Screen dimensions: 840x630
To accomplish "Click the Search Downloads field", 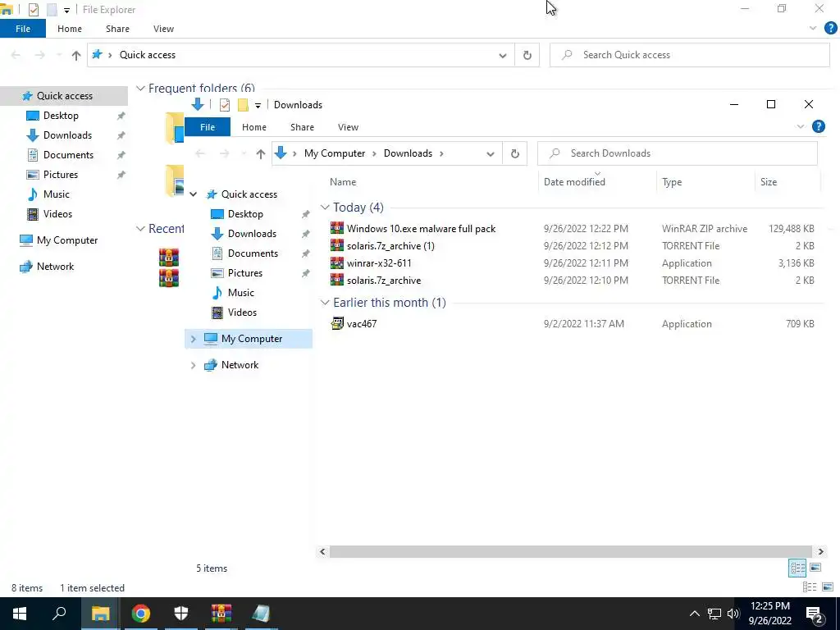I will (677, 153).
